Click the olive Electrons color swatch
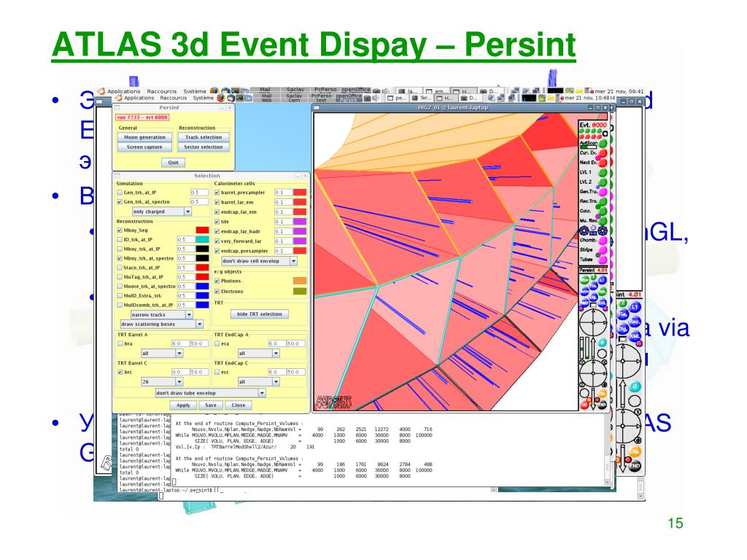747x560 pixels. tap(300, 291)
